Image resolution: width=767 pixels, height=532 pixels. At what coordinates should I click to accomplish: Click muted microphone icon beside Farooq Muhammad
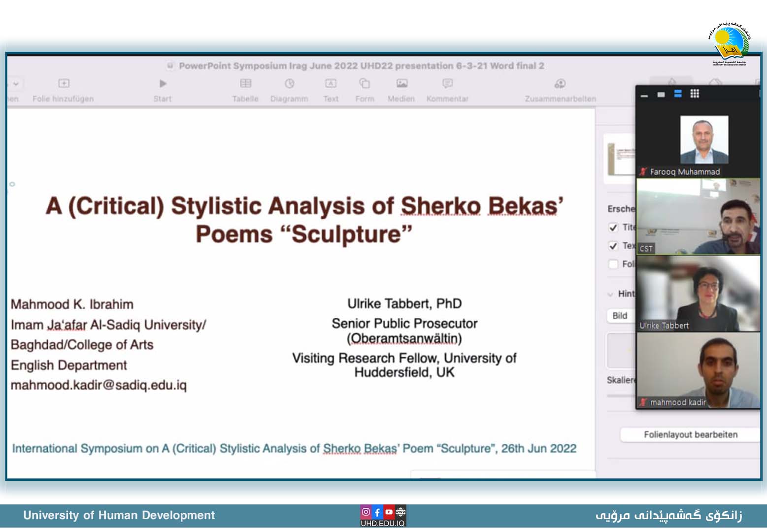pyautogui.click(x=643, y=171)
